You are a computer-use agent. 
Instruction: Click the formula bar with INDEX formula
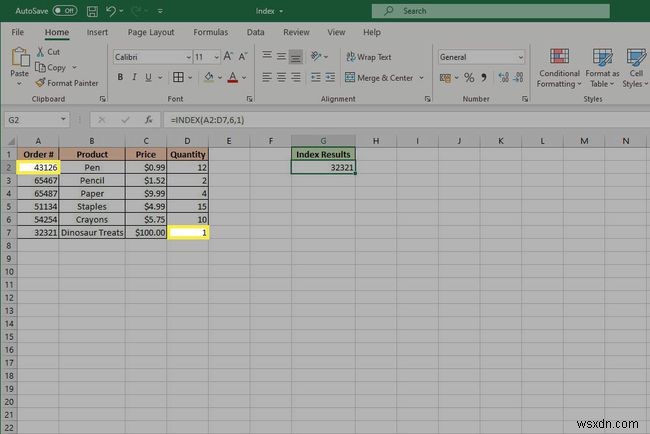click(406, 120)
